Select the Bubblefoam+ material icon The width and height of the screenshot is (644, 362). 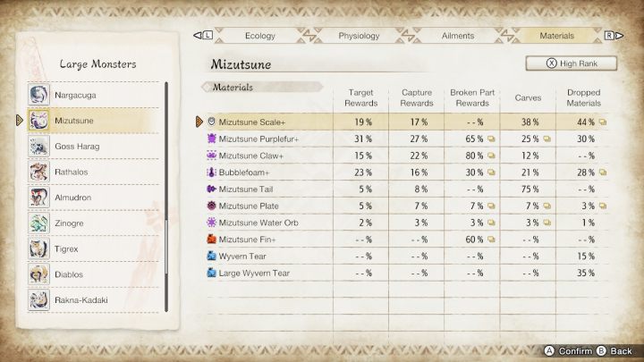click(211, 172)
